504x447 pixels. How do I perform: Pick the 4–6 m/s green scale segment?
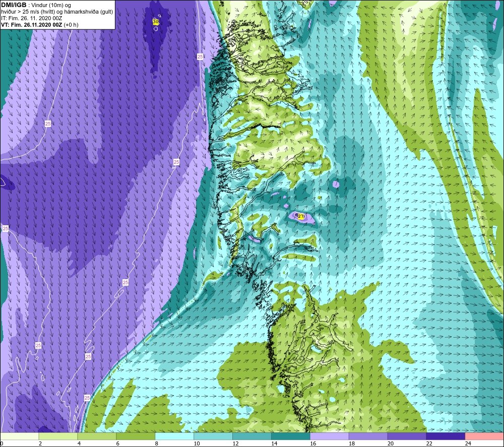click(97, 436)
